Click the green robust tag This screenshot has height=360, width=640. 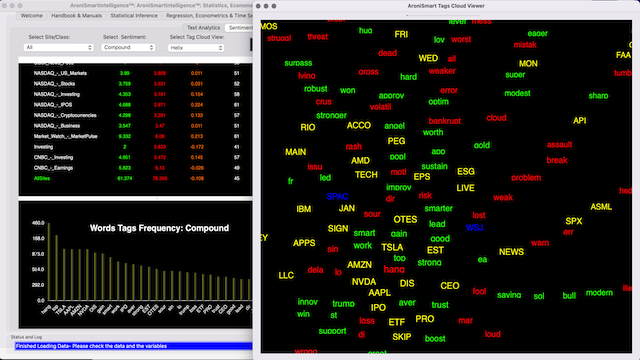316,89
